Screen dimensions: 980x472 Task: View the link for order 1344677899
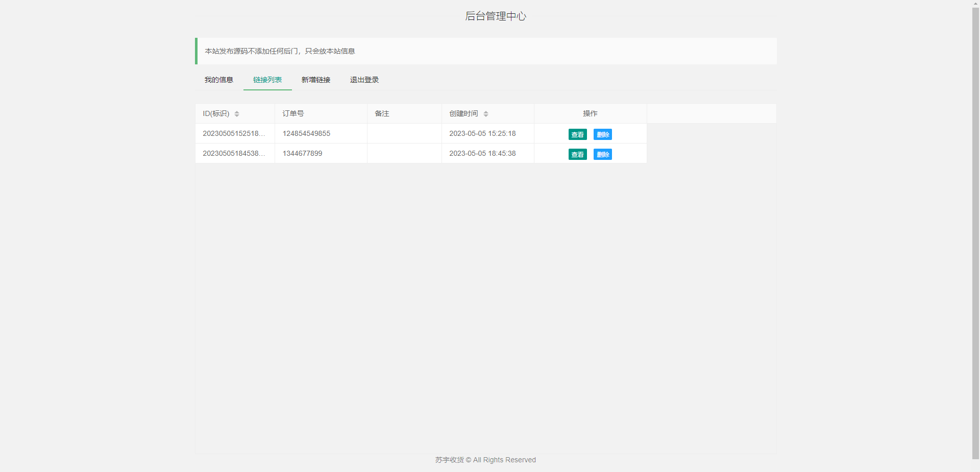(577, 154)
